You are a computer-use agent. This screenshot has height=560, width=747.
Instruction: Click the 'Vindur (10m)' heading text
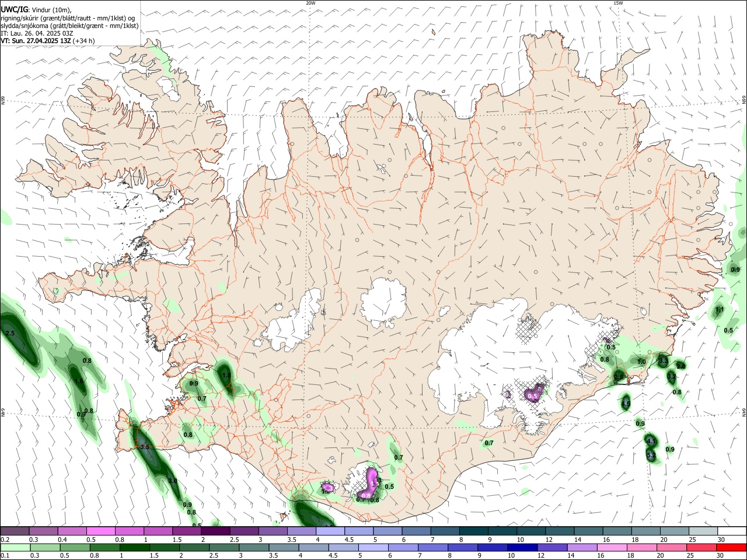(x=52, y=10)
